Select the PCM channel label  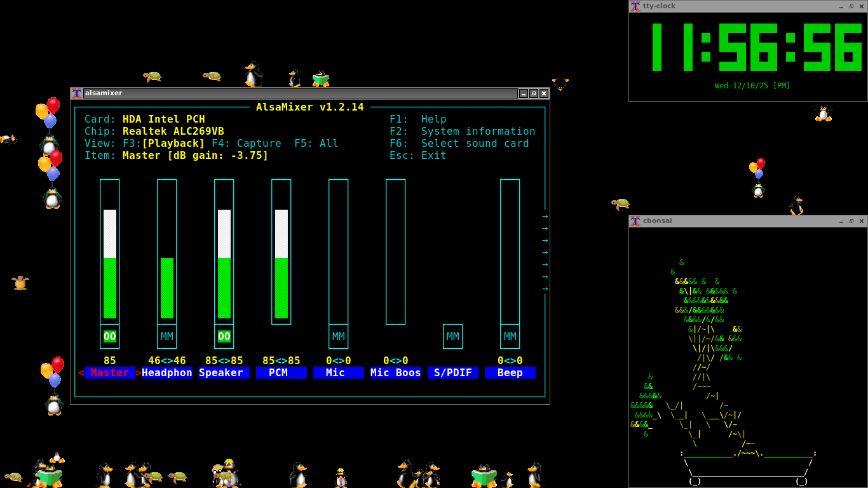[281, 373]
